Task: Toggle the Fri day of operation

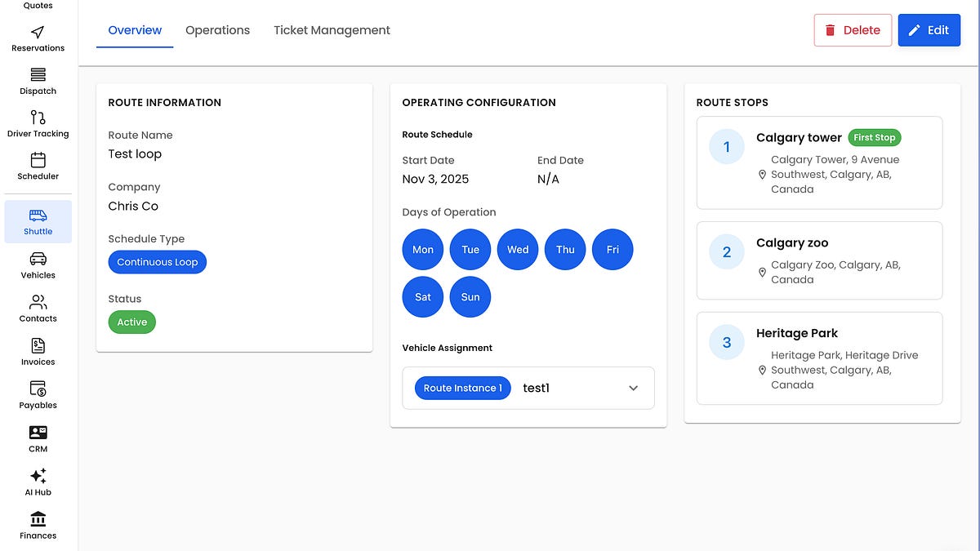Action: 612,250
